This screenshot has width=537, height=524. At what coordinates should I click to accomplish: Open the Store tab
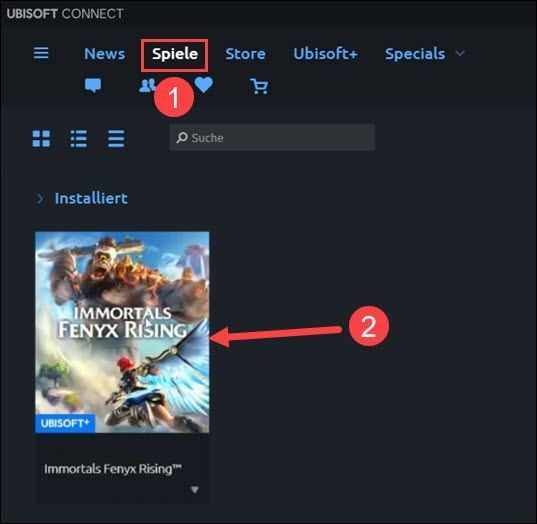[x=245, y=54]
